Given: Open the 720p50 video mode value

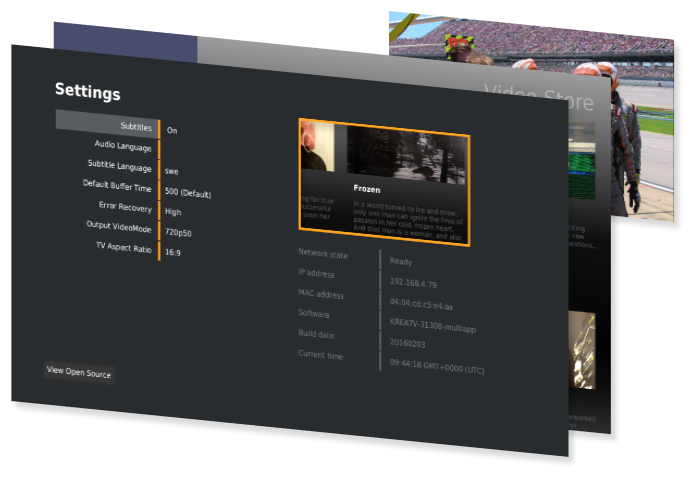Looking at the screenshot, I should (180, 232).
